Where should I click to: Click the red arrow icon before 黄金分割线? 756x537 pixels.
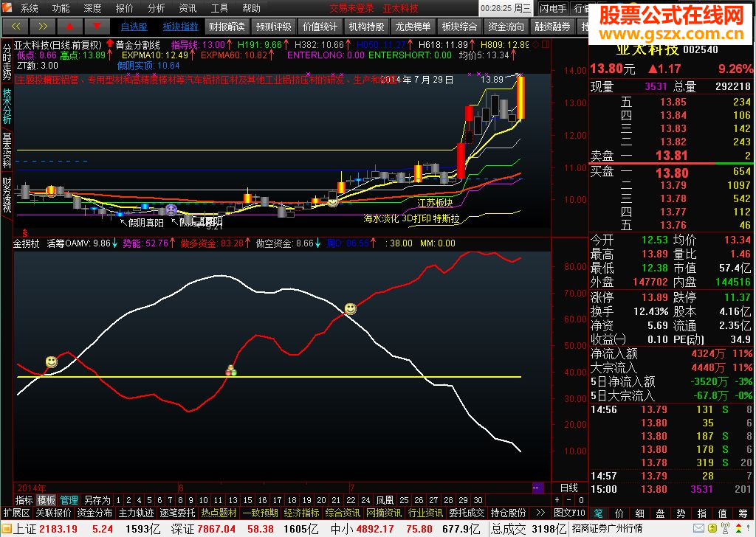tap(109, 45)
